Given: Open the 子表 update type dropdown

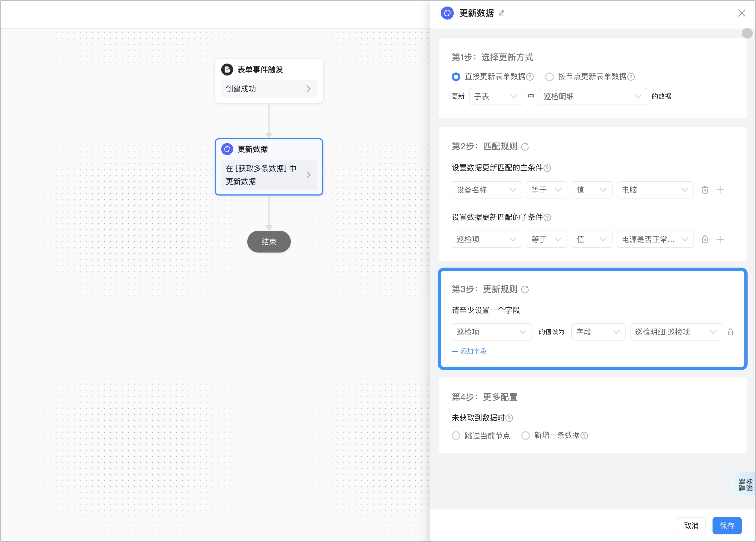Looking at the screenshot, I should coord(496,97).
